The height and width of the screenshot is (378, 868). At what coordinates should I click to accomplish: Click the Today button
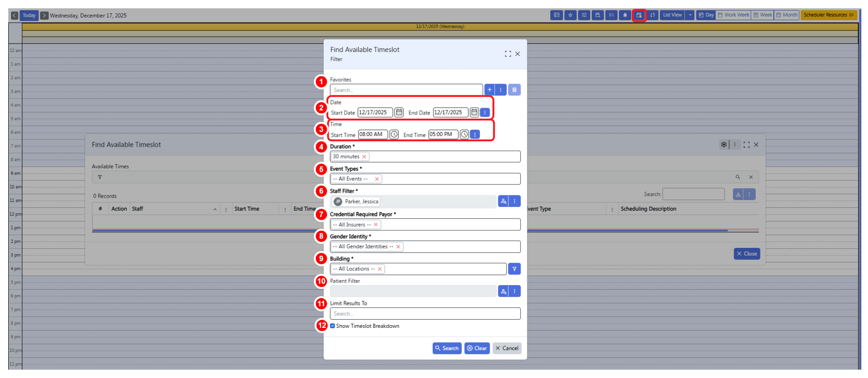(29, 15)
